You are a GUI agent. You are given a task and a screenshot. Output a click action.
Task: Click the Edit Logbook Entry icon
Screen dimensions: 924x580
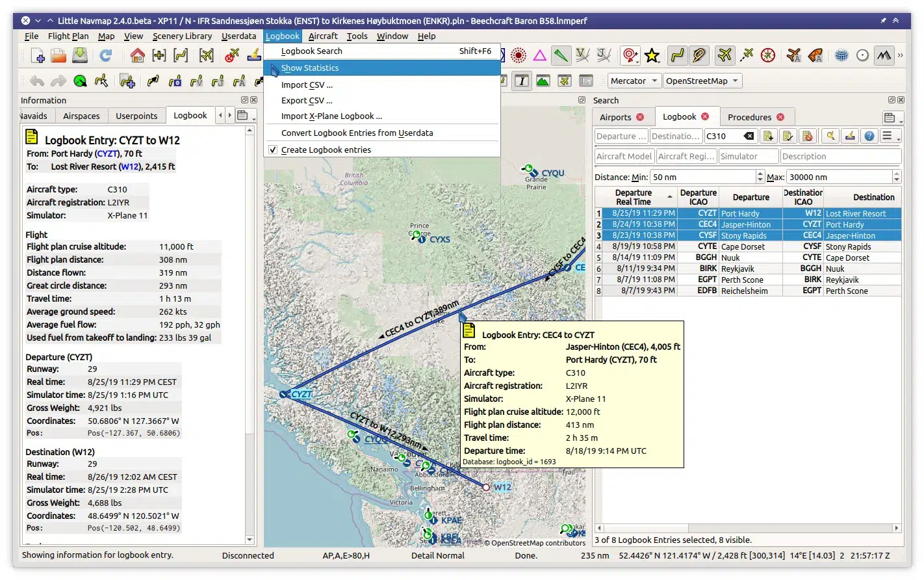[x=788, y=136]
